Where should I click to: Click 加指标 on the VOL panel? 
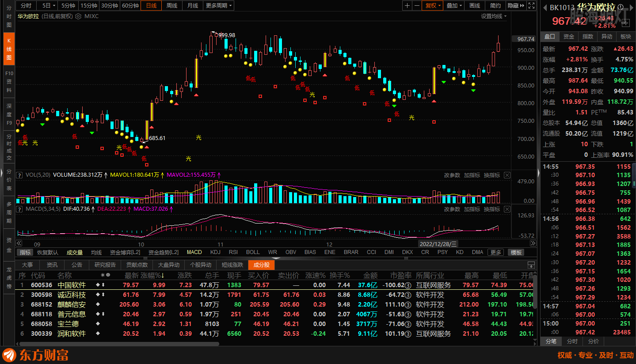pos(472,175)
